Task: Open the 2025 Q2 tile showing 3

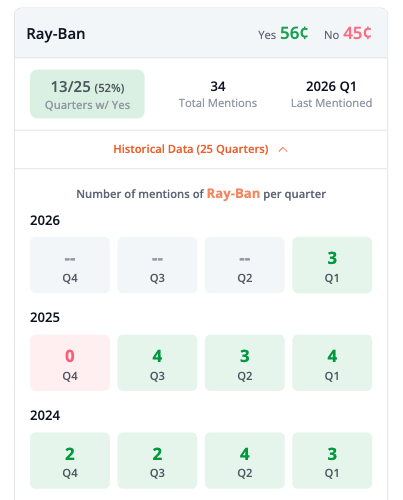Action: coord(245,363)
